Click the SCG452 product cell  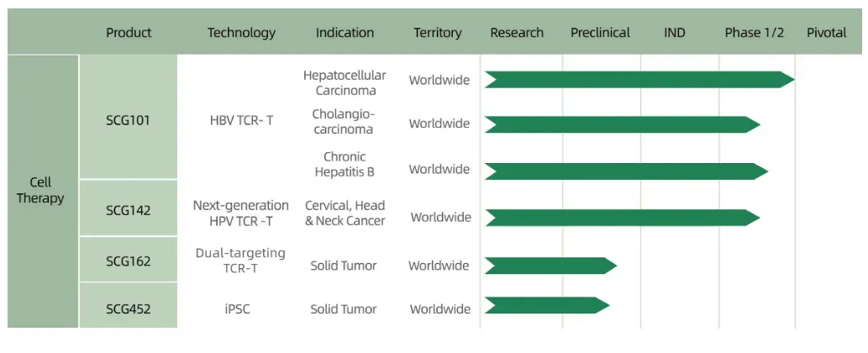[x=128, y=308]
